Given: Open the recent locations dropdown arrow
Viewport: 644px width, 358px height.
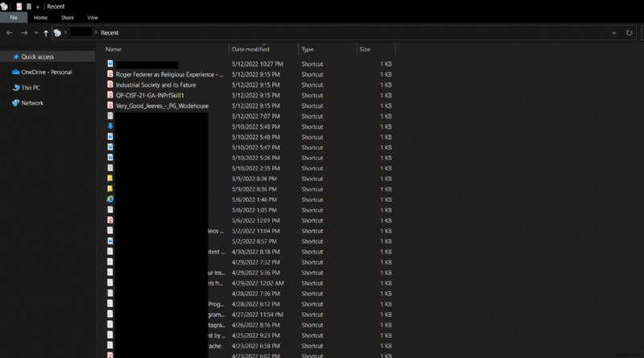Looking at the screenshot, I should click(x=35, y=33).
